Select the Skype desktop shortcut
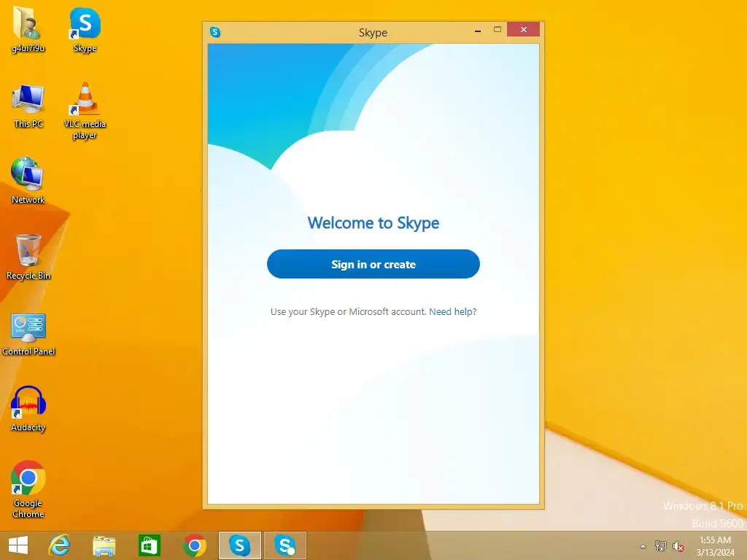Viewport: 747px width, 560px height. click(x=85, y=30)
